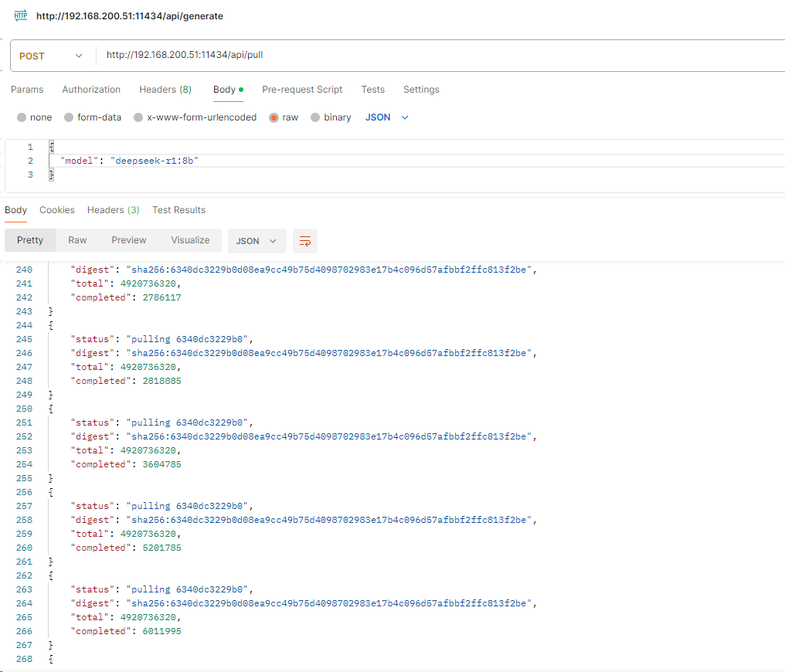Select the response Body tab
The image size is (785, 672).
pyautogui.click(x=15, y=210)
